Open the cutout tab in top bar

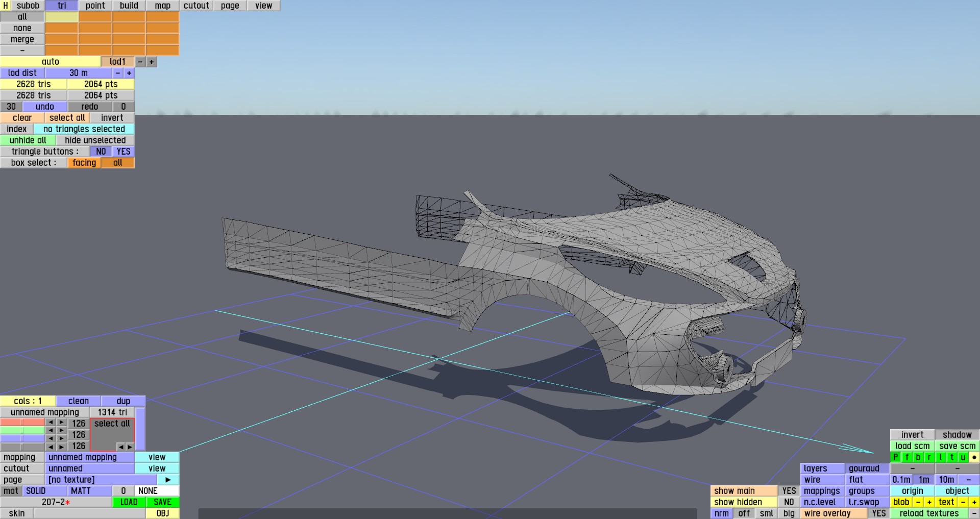[197, 6]
